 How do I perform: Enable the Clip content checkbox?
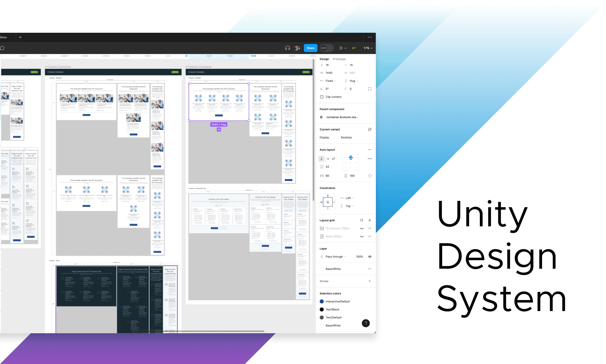(x=322, y=97)
